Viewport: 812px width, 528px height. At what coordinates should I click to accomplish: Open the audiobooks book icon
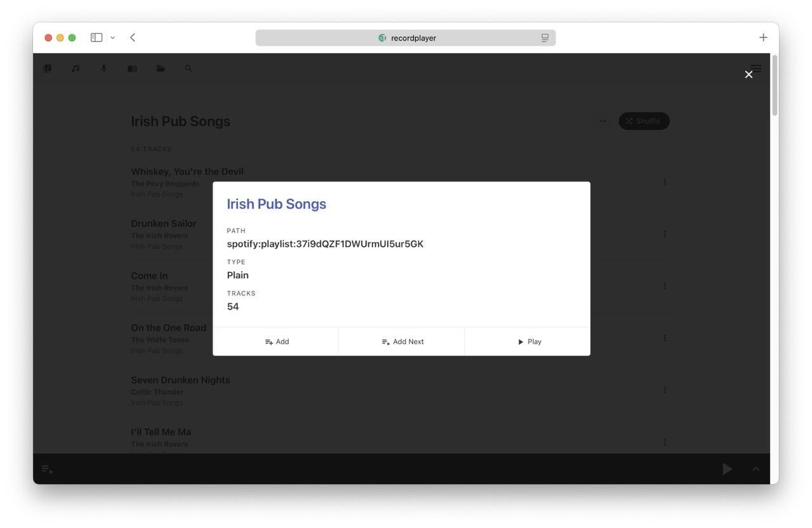[132, 69]
